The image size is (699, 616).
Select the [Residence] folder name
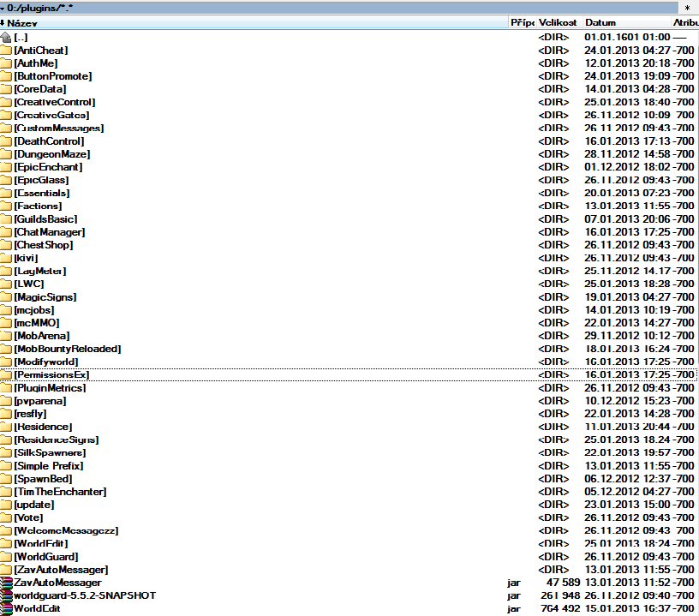[43, 427]
